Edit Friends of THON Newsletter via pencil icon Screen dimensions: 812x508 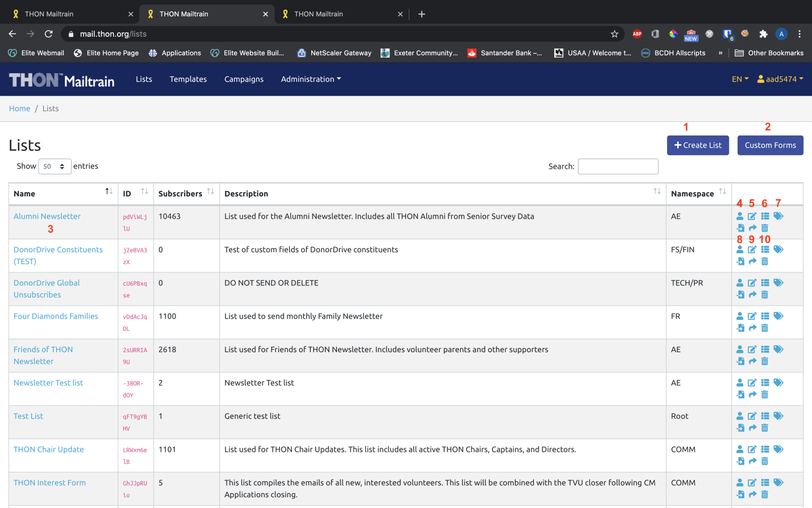tap(752, 349)
